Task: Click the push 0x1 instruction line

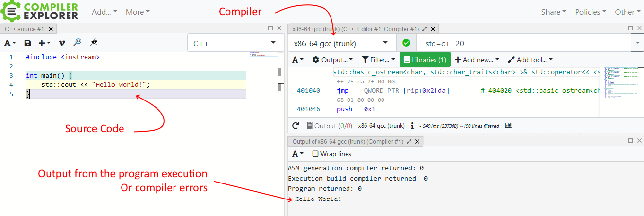Action: point(356,109)
